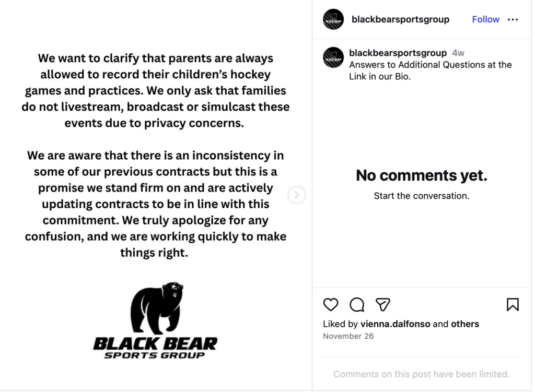Image resolution: width=535 pixels, height=392 pixels.
Task: Click the blackbearsportsgroup username above the caption
Action: coord(398,52)
